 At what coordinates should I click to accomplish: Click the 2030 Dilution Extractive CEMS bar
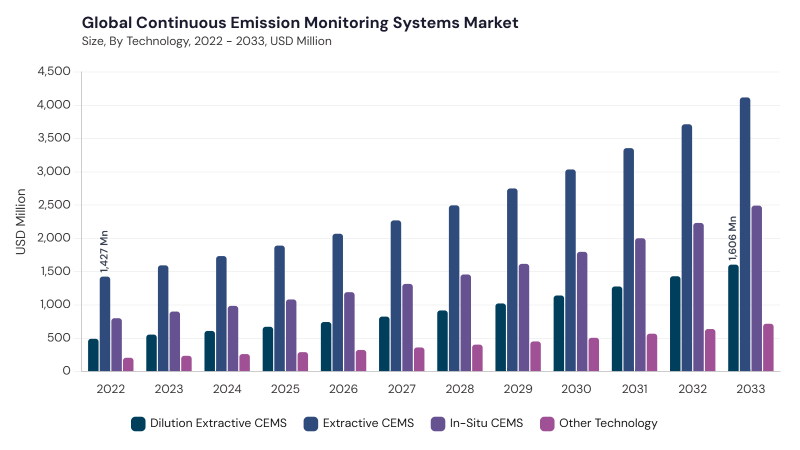point(559,333)
